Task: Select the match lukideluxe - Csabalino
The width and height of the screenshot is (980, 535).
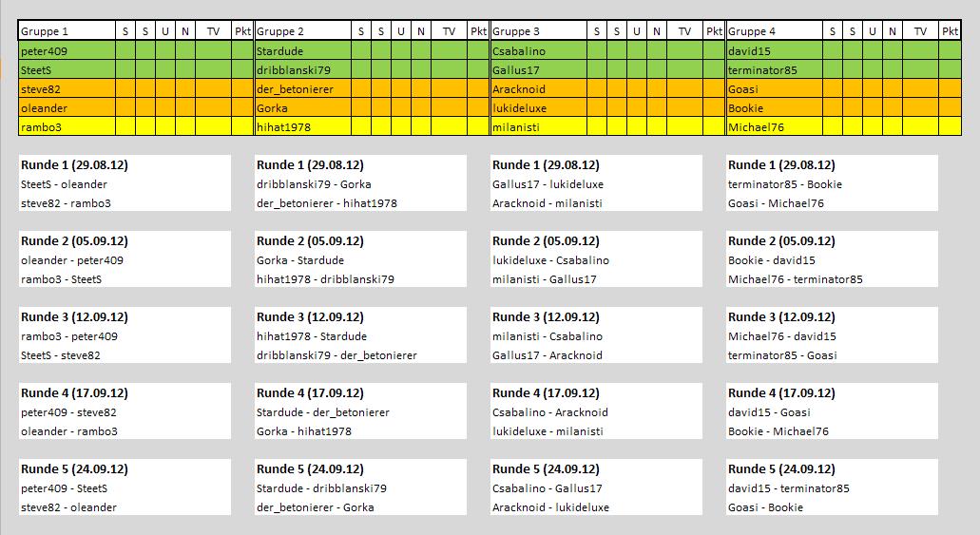Action: coord(550,260)
